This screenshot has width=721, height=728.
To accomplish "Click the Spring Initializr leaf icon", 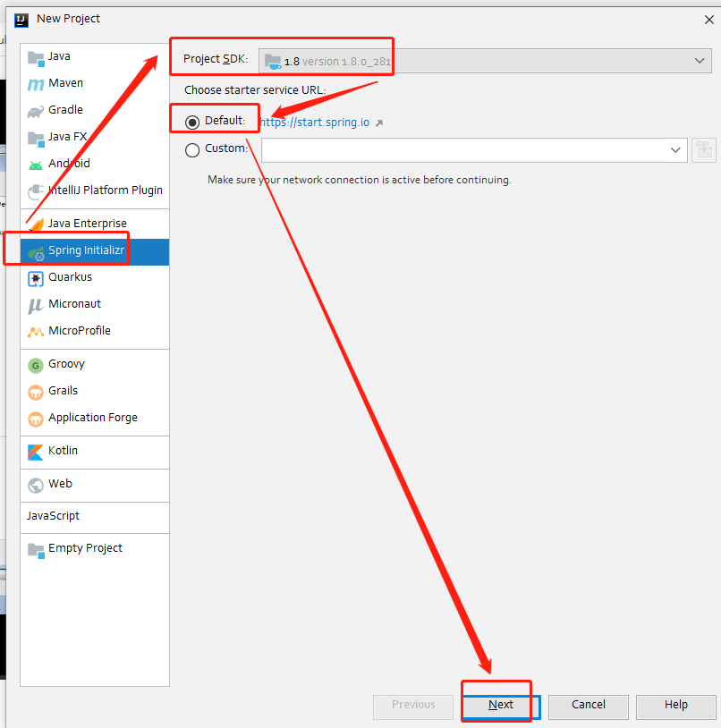I will (36, 253).
